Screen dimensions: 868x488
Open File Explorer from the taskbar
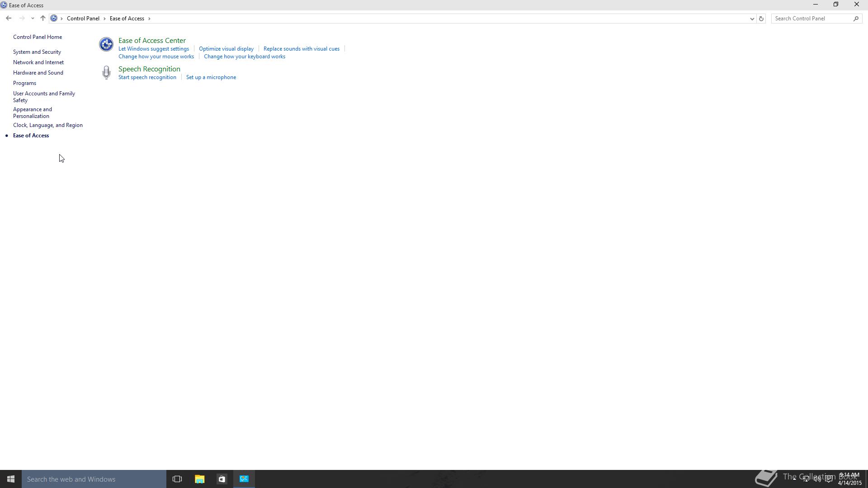point(199,479)
